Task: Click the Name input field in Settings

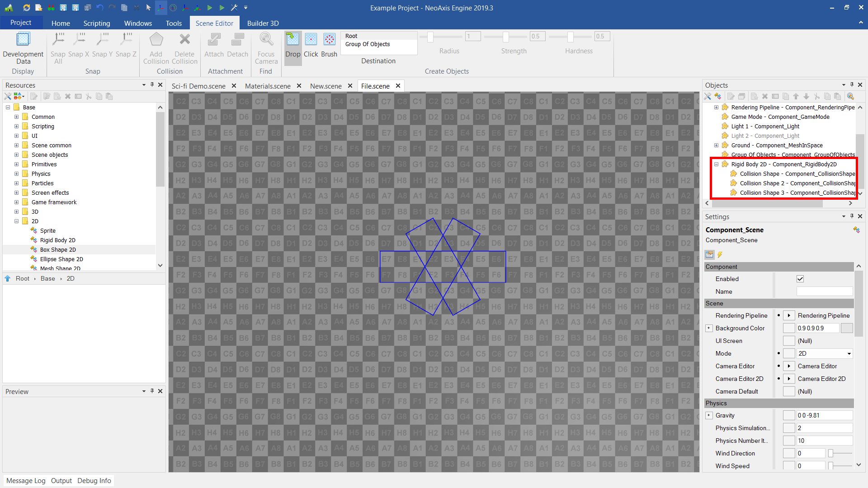Action: (824, 291)
